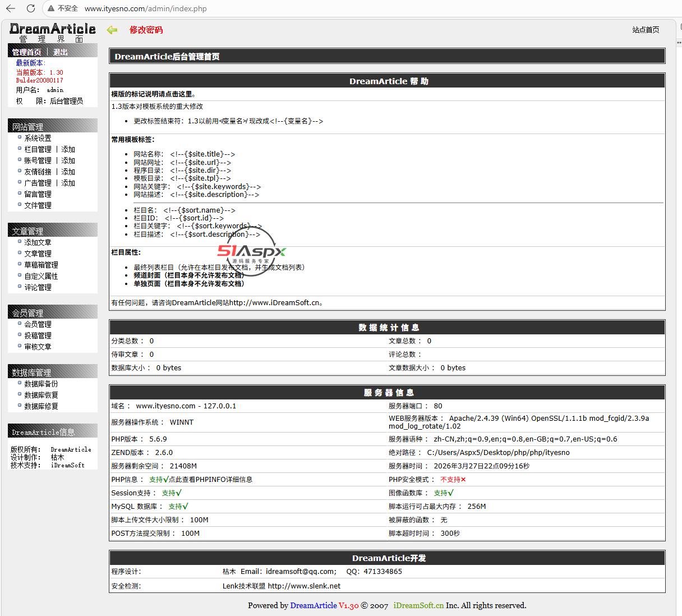Open 友情链接

[x=38, y=172]
